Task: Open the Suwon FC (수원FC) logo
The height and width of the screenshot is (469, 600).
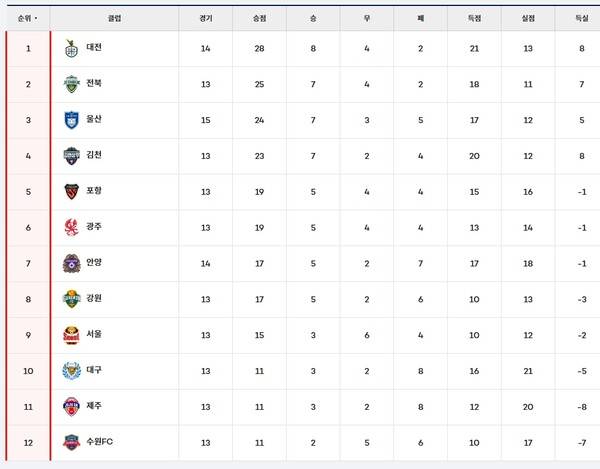Action: (71, 441)
